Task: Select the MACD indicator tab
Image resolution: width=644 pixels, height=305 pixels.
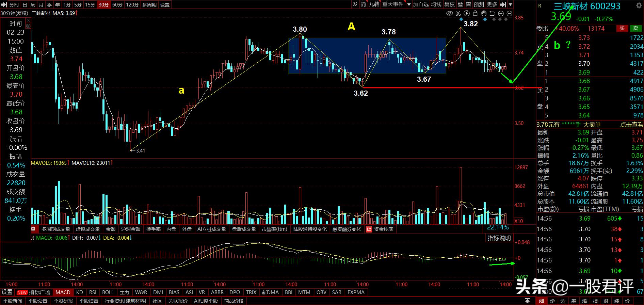Action: click(x=63, y=292)
